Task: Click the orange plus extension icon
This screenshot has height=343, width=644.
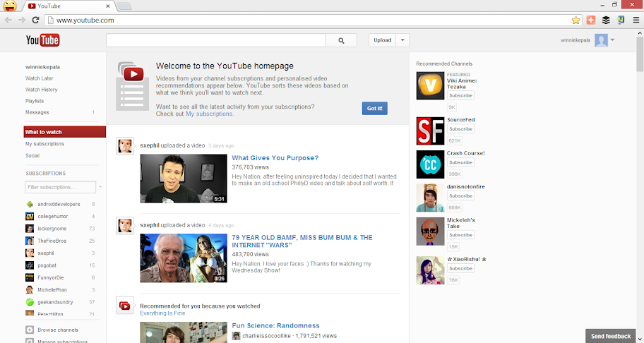Action: tap(591, 20)
